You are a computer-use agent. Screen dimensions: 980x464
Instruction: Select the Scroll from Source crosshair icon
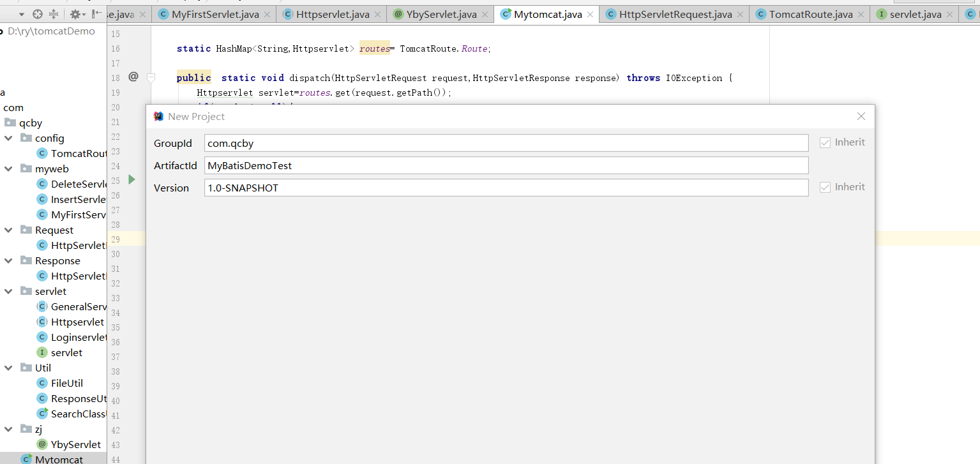37,13
